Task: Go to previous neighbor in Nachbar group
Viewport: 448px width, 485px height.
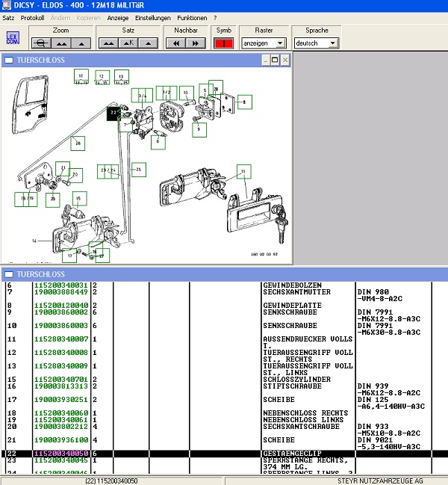Action: (x=176, y=43)
